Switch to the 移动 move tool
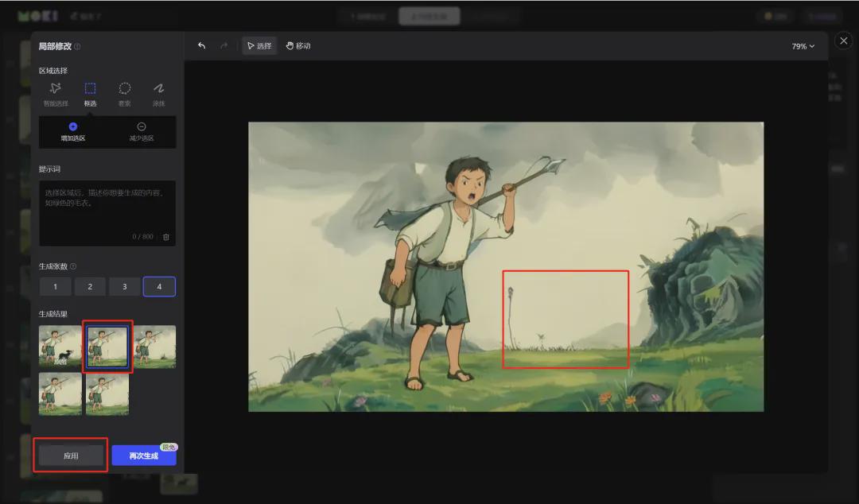The height and width of the screenshot is (504, 859). 298,45
